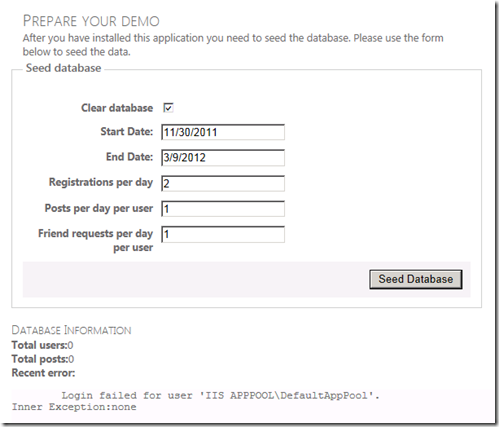Toggle the Clear database checkbox

point(168,108)
